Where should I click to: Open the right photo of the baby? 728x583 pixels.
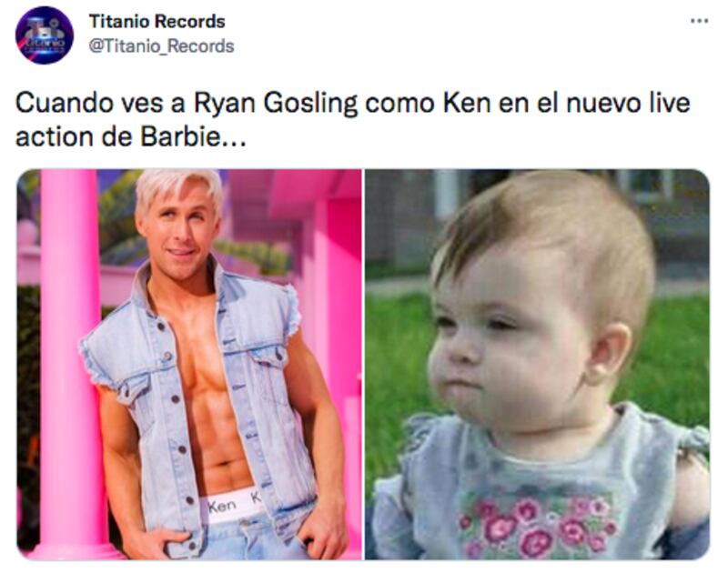click(x=538, y=365)
